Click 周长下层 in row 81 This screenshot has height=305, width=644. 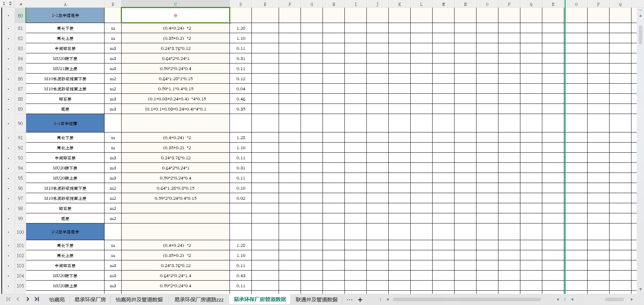65,28
